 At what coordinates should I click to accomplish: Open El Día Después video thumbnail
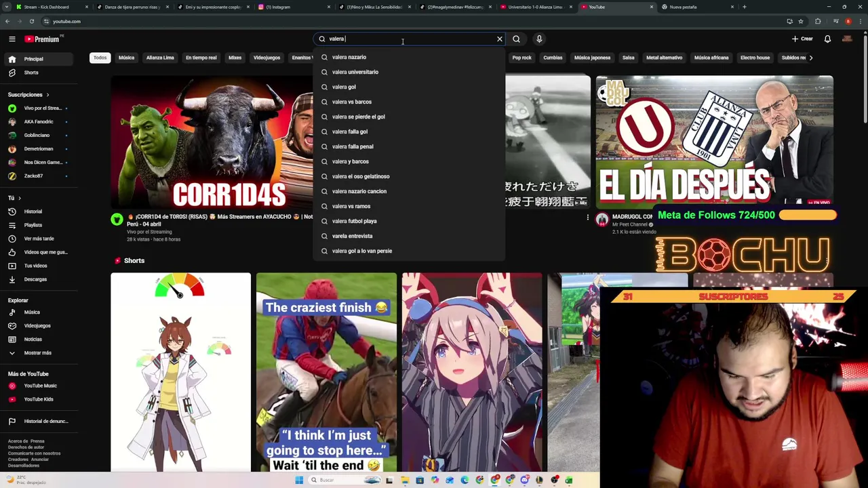click(714, 142)
